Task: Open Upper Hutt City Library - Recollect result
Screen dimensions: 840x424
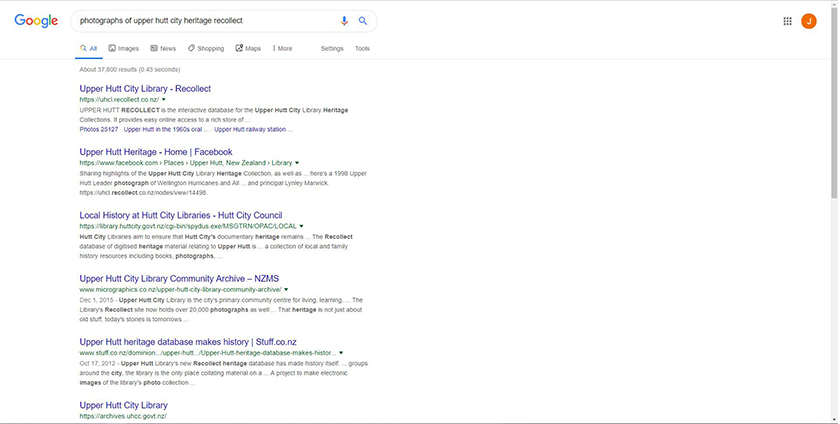Action: click(x=145, y=89)
